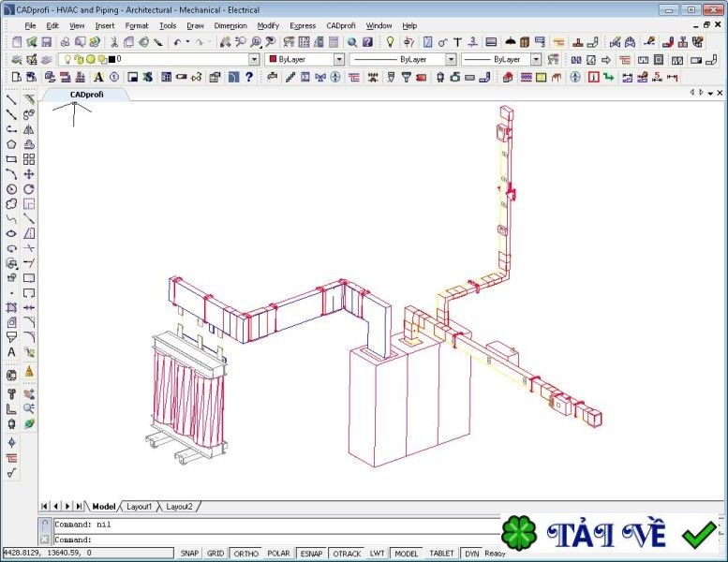Click the text T symbol icon
Viewport: 728px width, 562px height.
pos(457,42)
